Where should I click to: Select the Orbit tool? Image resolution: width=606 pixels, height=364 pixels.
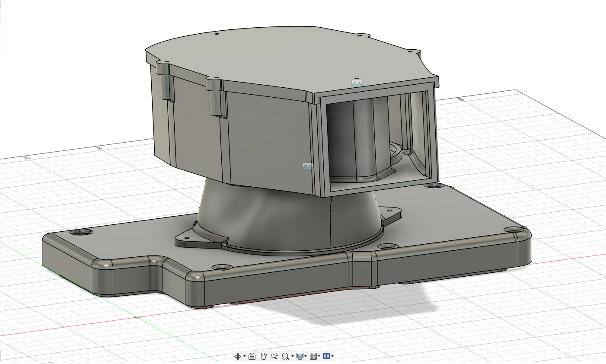(237, 356)
